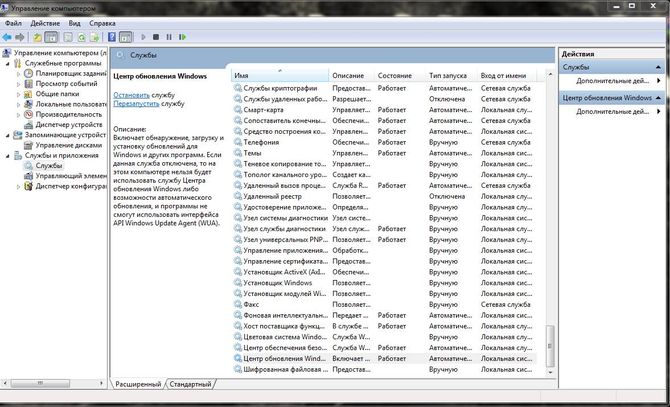Click the Help question mark toolbar icon
Screen dimensions: 670x407
click(112, 37)
